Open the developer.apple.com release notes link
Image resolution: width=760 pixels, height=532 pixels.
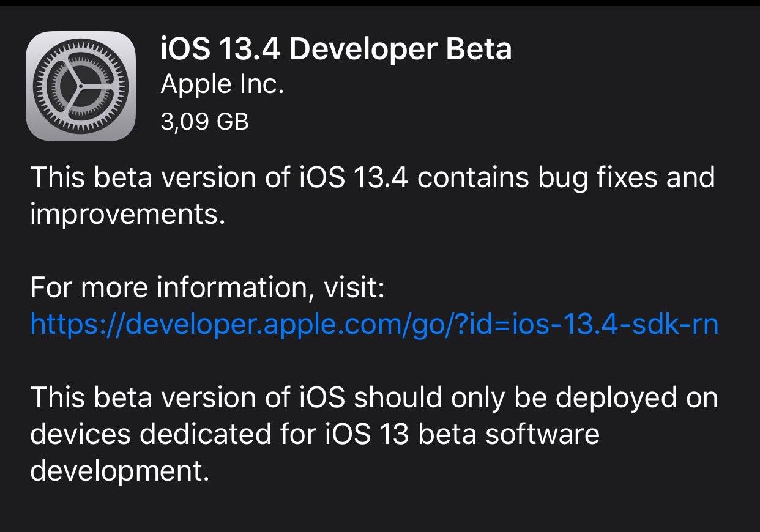(x=374, y=324)
